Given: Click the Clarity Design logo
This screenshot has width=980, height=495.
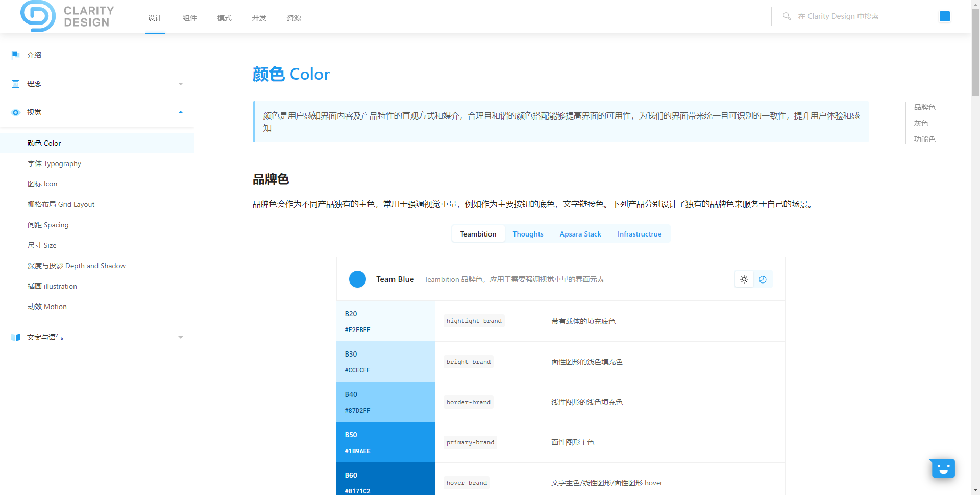Looking at the screenshot, I should [67, 16].
